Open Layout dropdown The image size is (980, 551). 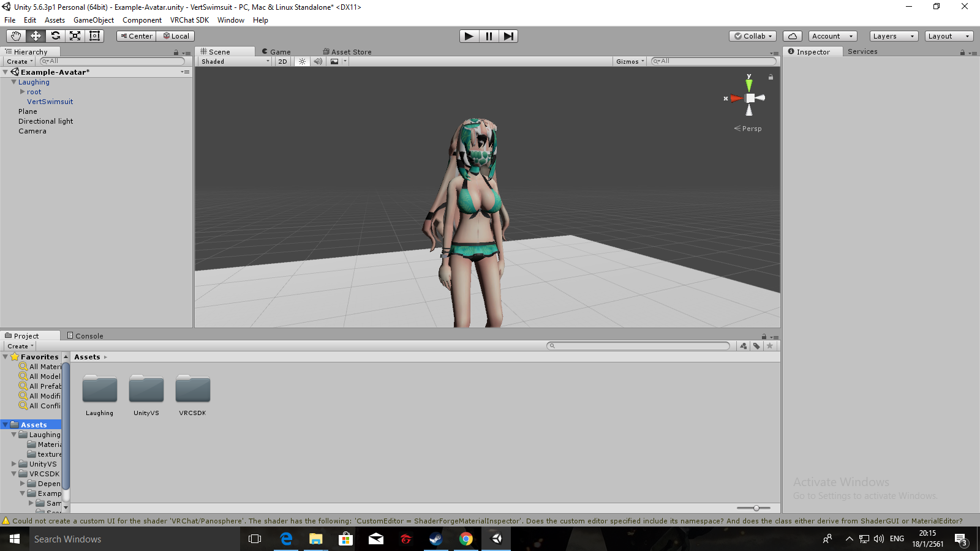[x=949, y=36]
